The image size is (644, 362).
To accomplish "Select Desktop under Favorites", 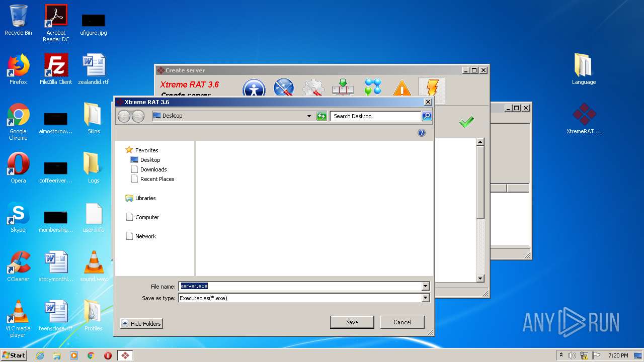I will coord(145,160).
